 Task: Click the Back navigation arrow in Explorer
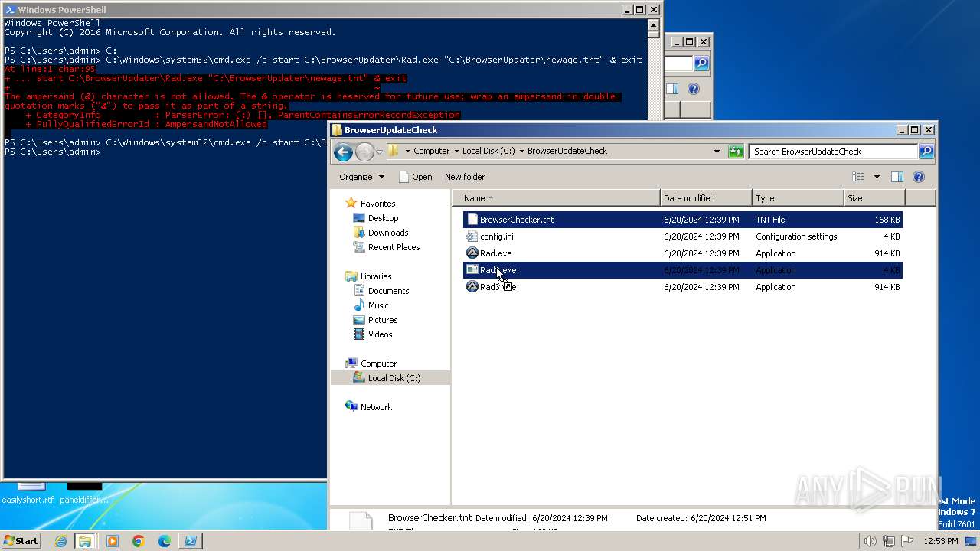343,152
